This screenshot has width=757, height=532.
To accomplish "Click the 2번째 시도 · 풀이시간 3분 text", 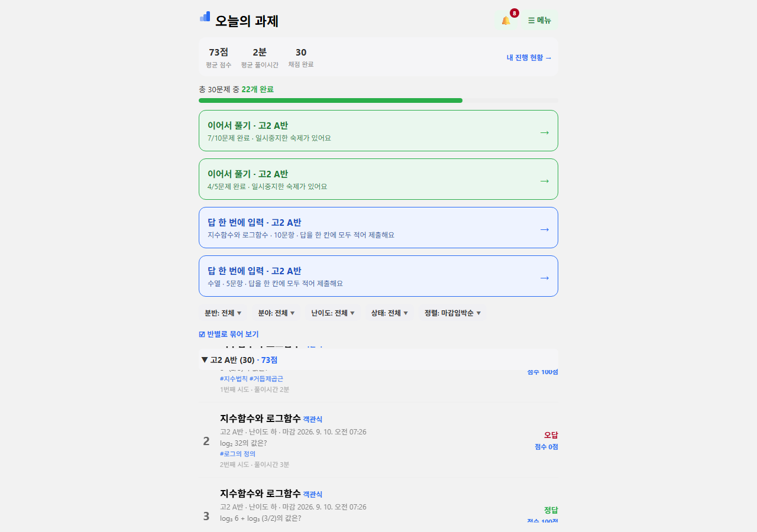I will pos(255,465).
